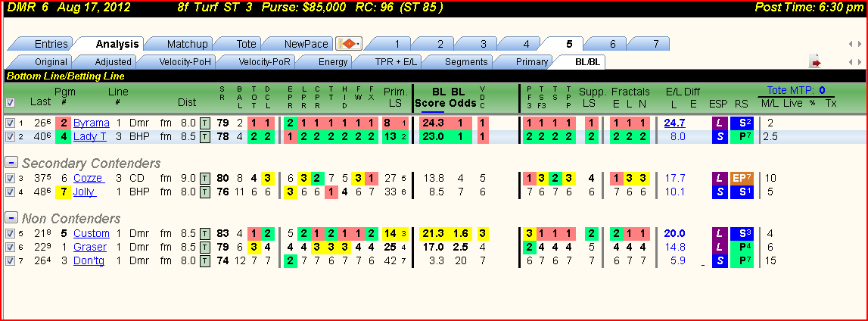Open the Don'tg horse link
Image resolution: width=868 pixels, height=321 pixels.
pos(89,260)
